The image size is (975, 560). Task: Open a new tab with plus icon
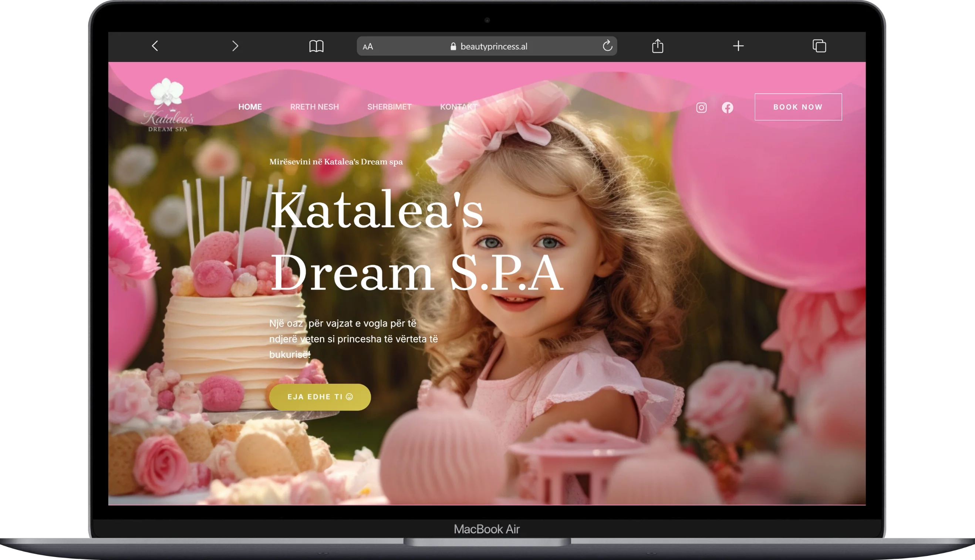(738, 46)
